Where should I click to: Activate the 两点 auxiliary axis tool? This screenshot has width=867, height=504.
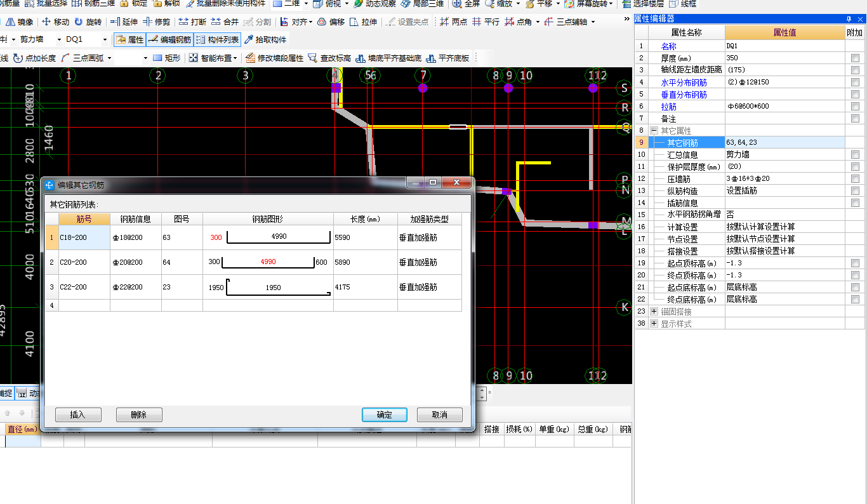click(x=454, y=22)
